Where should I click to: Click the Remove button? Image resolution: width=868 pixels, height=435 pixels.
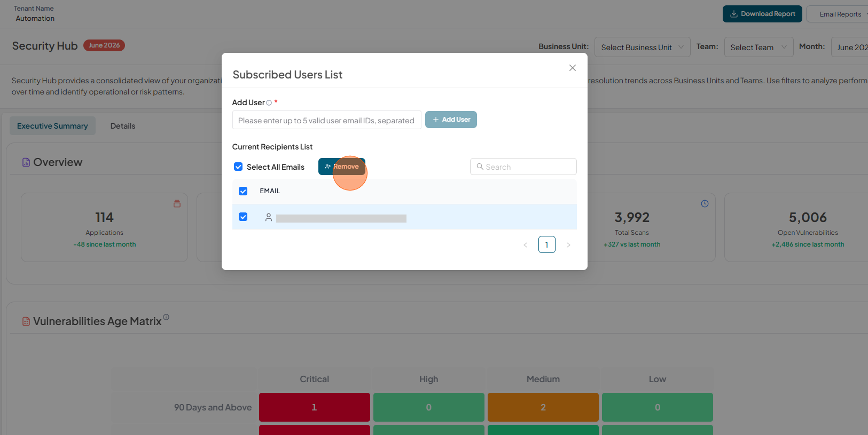point(342,167)
